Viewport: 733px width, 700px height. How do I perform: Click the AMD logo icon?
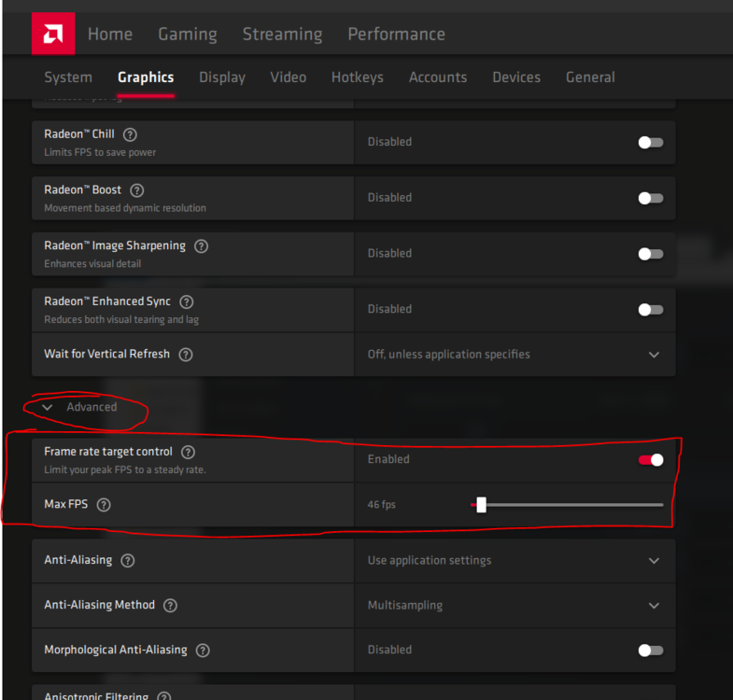point(52,34)
